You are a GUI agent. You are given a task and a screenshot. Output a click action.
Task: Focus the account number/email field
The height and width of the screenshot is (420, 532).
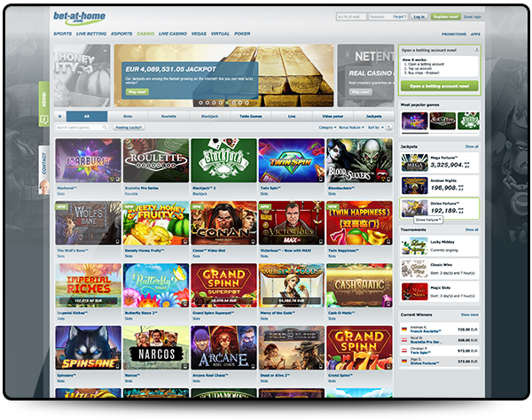click(351, 17)
